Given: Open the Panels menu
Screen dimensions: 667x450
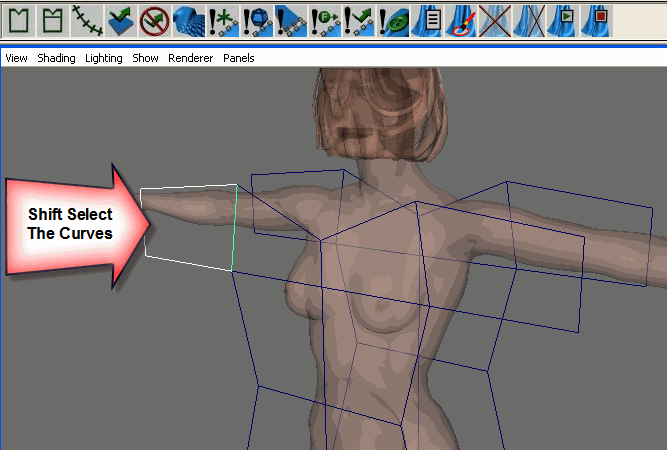Looking at the screenshot, I should click(x=238, y=58).
